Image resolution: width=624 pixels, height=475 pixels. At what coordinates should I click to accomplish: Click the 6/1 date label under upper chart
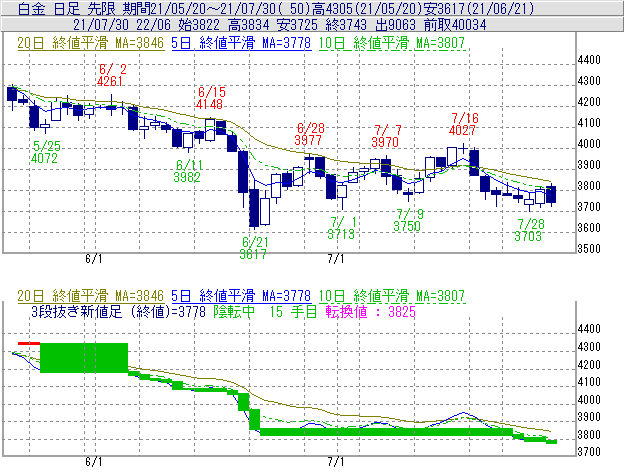coord(94,259)
